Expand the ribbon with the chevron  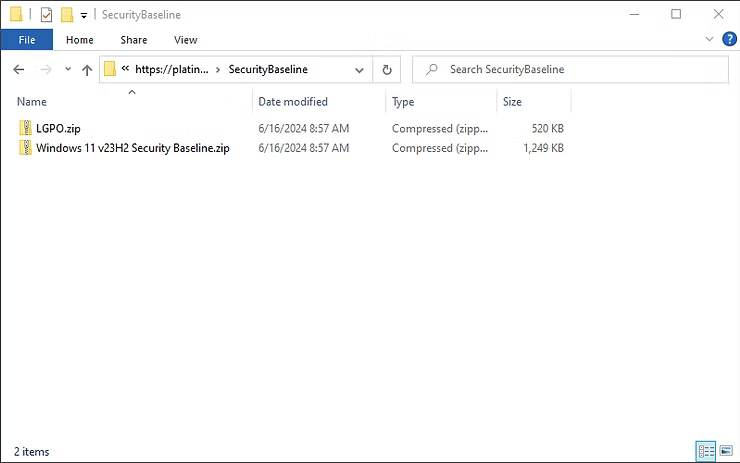click(x=709, y=39)
